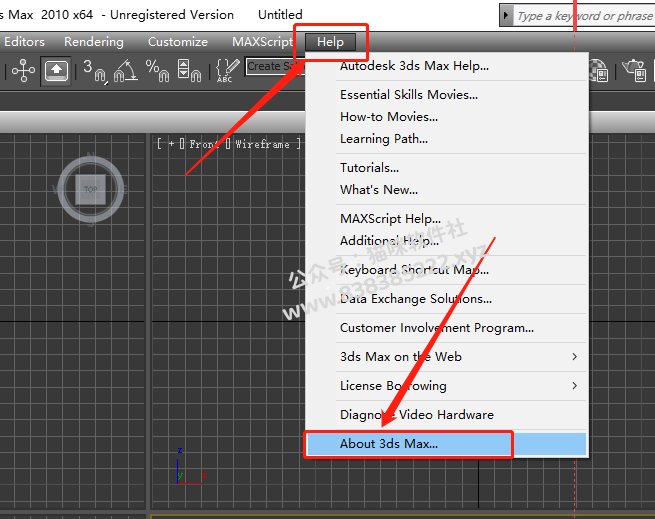Click the Material Editor sphere icon
Viewport: 655px width, 519px height.
tap(599, 70)
